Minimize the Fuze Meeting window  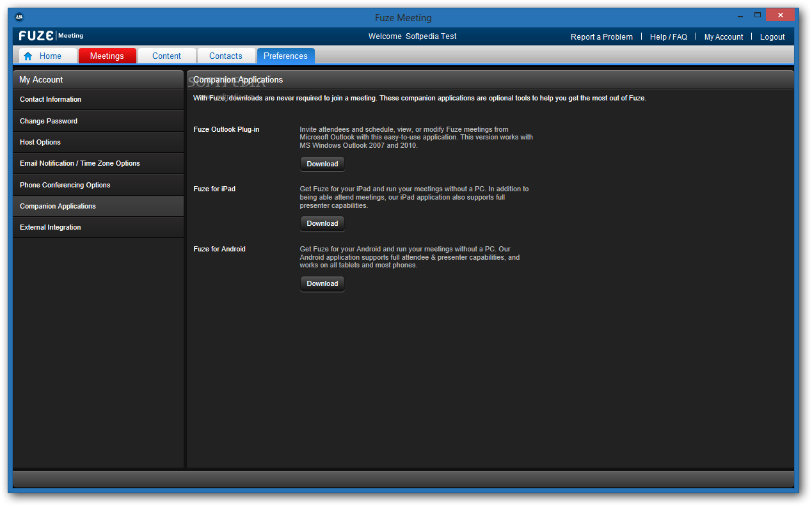[x=740, y=15]
